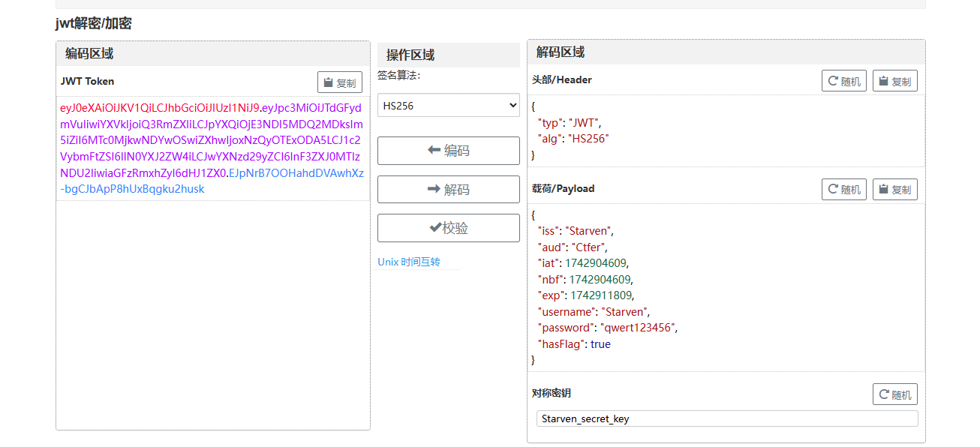Copy the Header JSON content

894,81
